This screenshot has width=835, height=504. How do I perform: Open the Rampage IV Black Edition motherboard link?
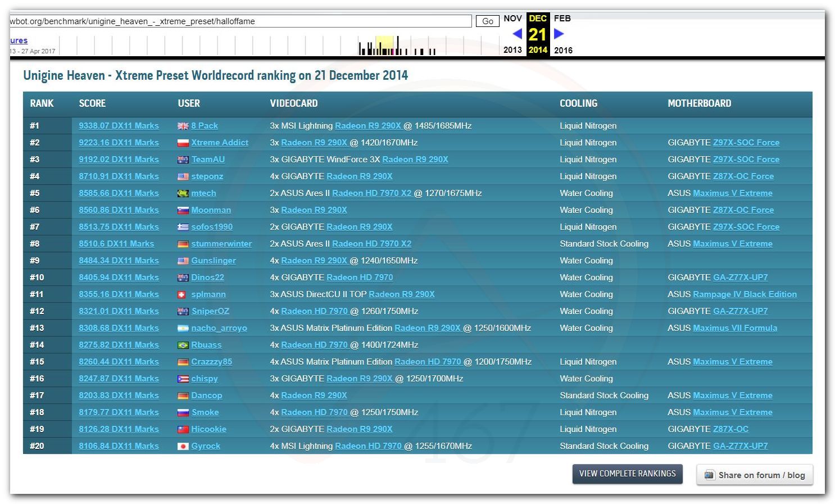click(745, 294)
